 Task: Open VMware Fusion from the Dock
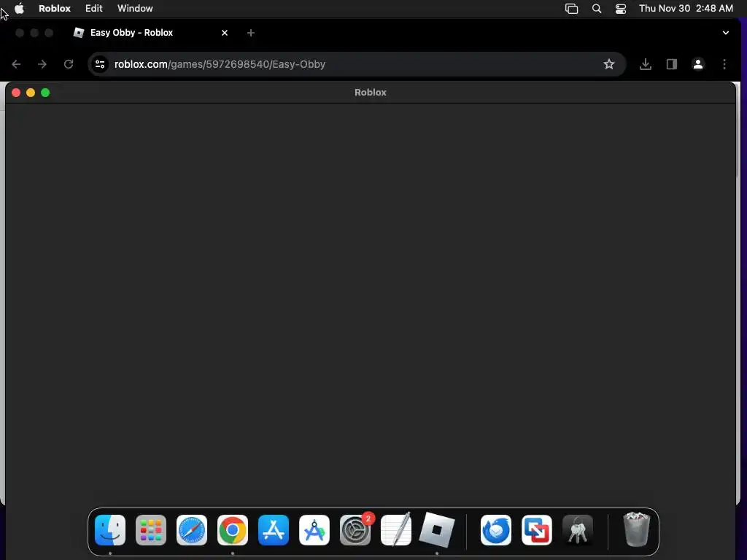pos(537,530)
